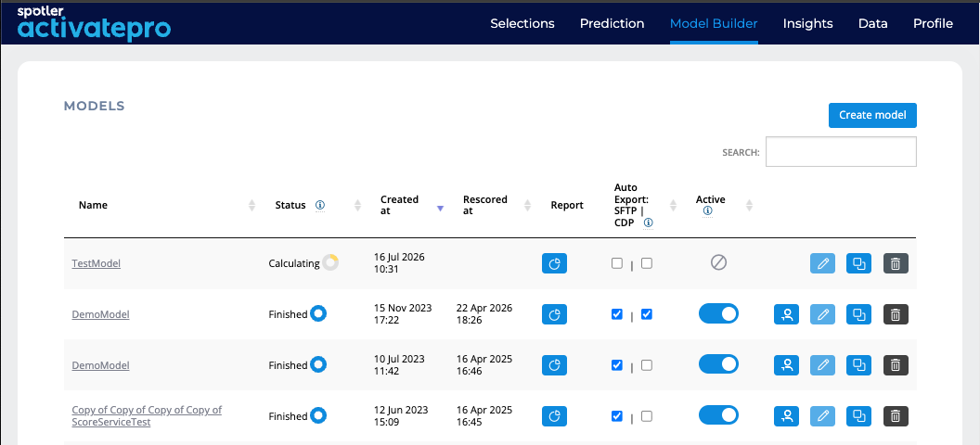Duplicate the TestModel with the copy icon

pyautogui.click(x=858, y=263)
